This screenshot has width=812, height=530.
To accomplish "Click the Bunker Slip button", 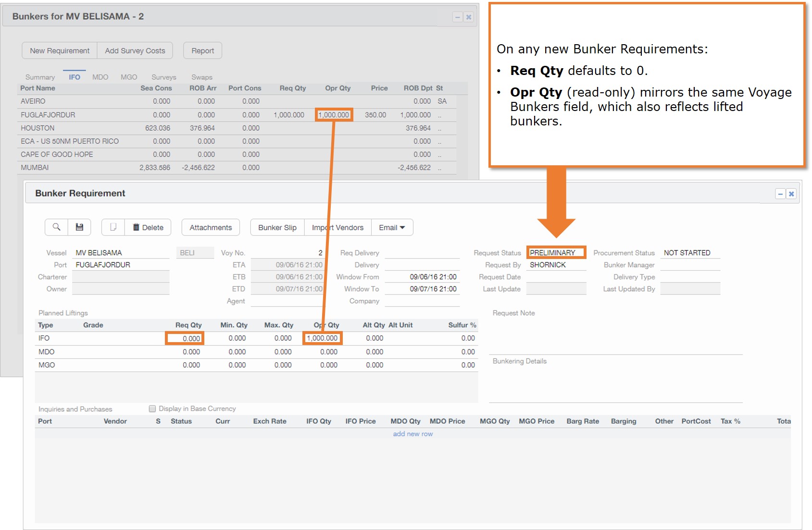I will pyautogui.click(x=277, y=227).
